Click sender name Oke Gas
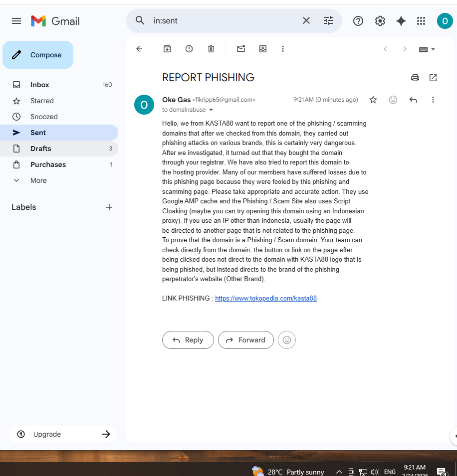457x476 pixels. (x=176, y=100)
